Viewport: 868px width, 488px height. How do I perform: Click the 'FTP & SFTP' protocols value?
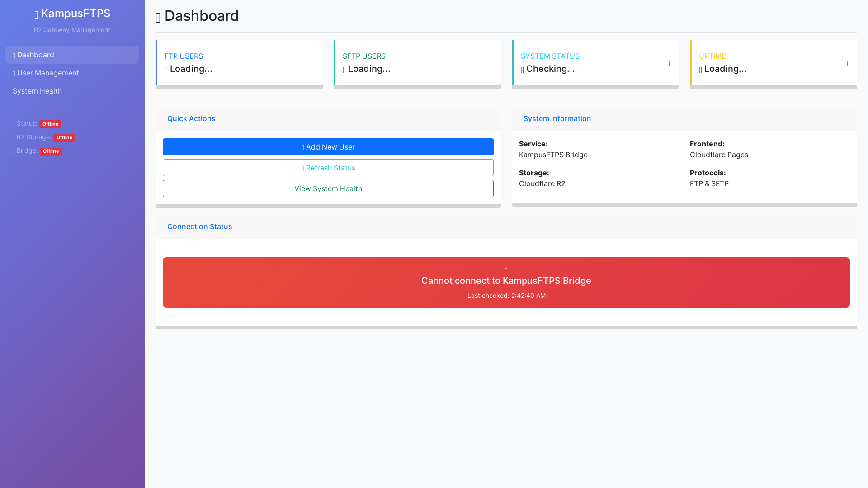[x=709, y=183]
